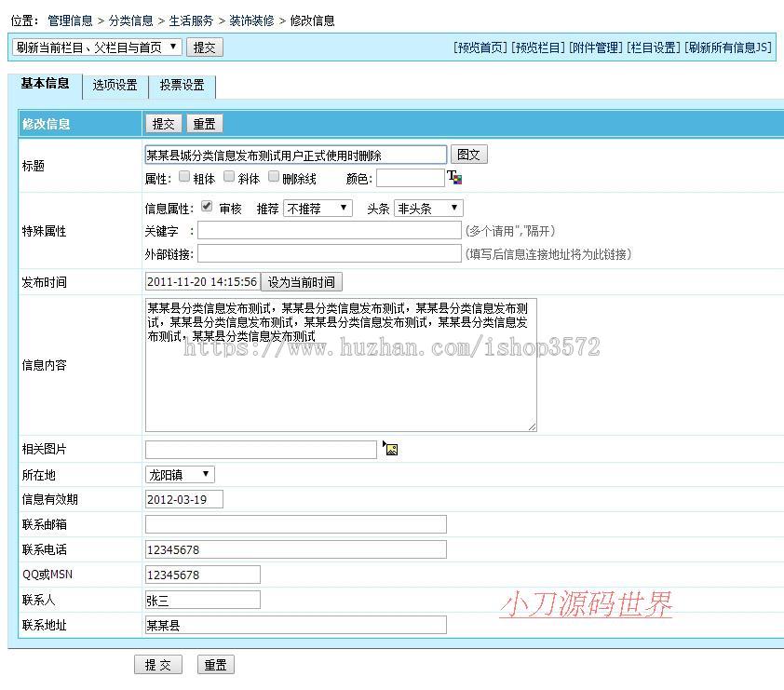Click the 联系电话 phone field

click(x=296, y=549)
